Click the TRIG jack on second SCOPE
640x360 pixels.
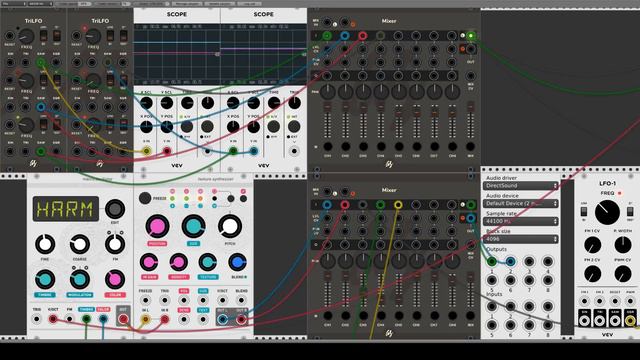pyautogui.click(x=294, y=151)
